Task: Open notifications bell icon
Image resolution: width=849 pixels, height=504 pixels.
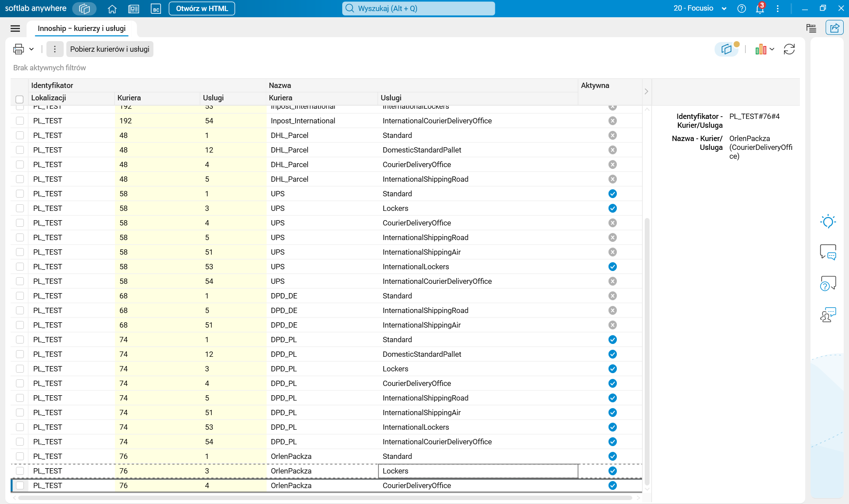Action: 760,8
